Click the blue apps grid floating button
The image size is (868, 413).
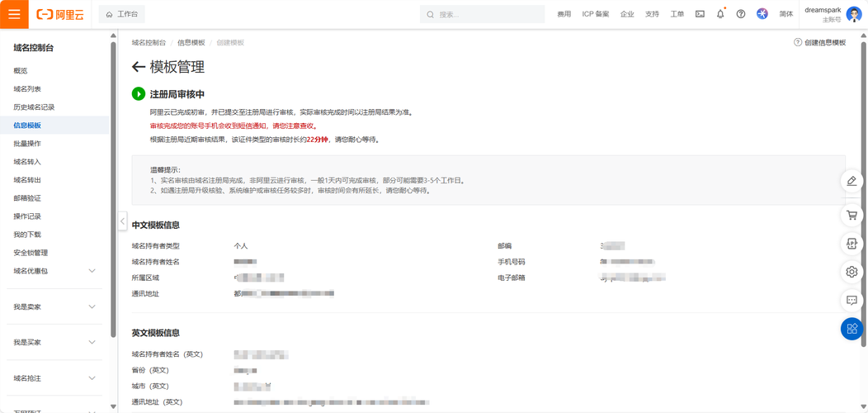(852, 329)
